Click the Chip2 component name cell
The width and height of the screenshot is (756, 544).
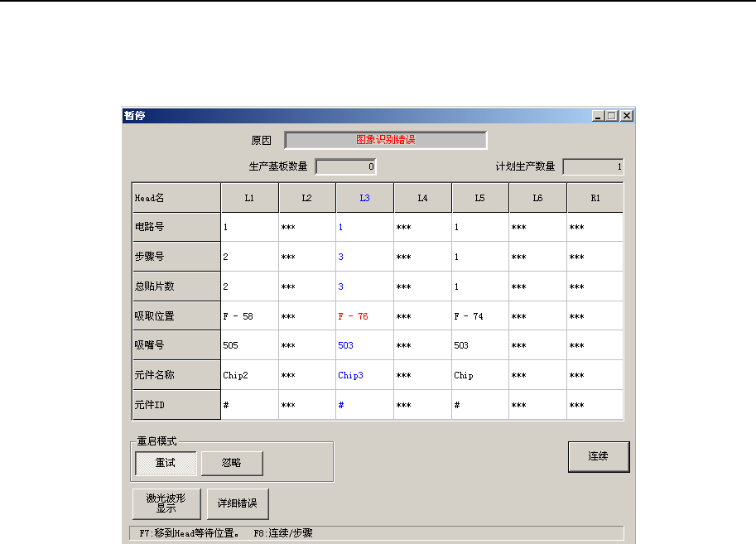coord(250,375)
